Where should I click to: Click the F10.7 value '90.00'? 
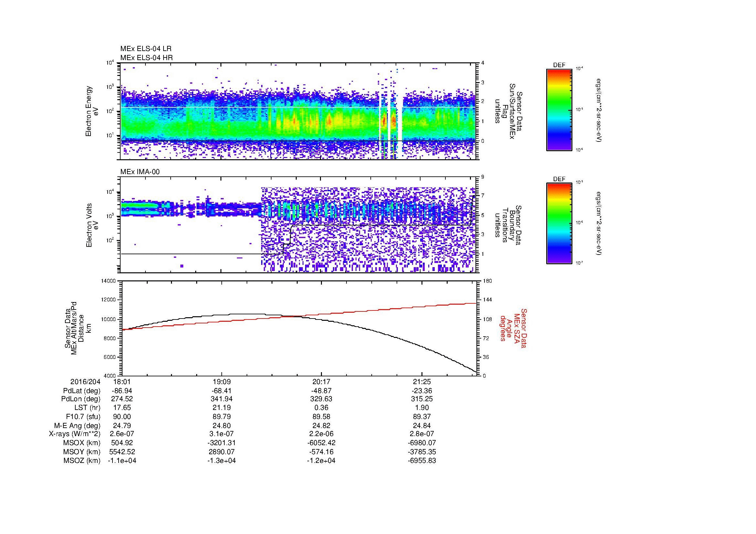(122, 417)
